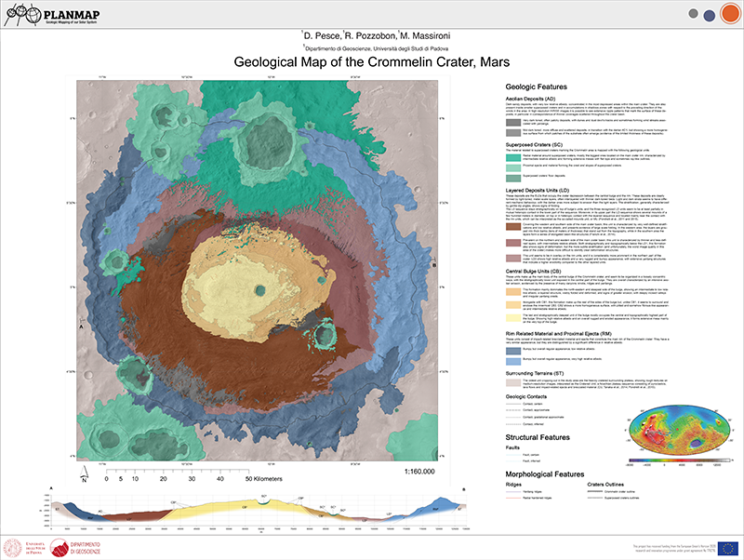Select the lighter gray Aeolian Deposits swatch

(x=513, y=133)
